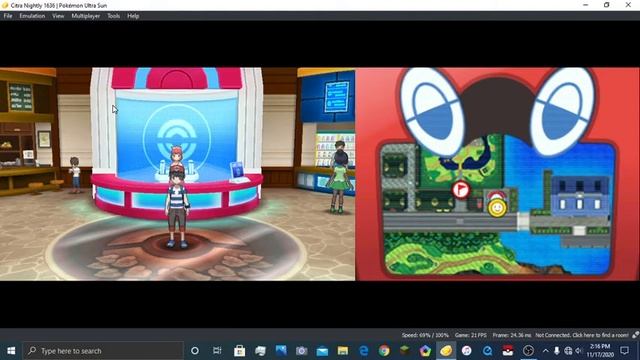The height and width of the screenshot is (360, 640).
Task: Click the taskbar search box
Action: click(103, 351)
